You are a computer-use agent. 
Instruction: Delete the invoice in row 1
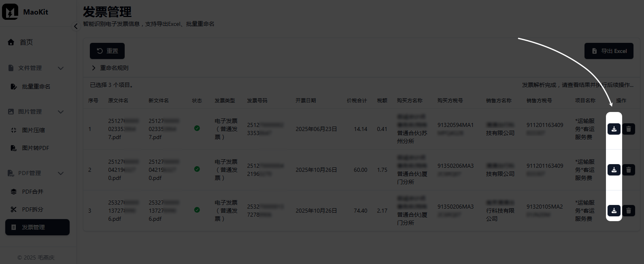pyautogui.click(x=629, y=129)
